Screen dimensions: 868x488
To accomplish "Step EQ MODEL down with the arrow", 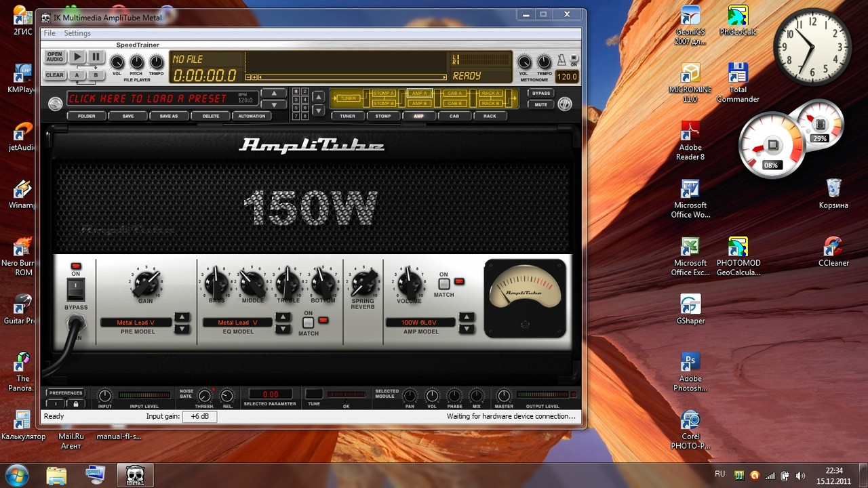I will tap(283, 329).
